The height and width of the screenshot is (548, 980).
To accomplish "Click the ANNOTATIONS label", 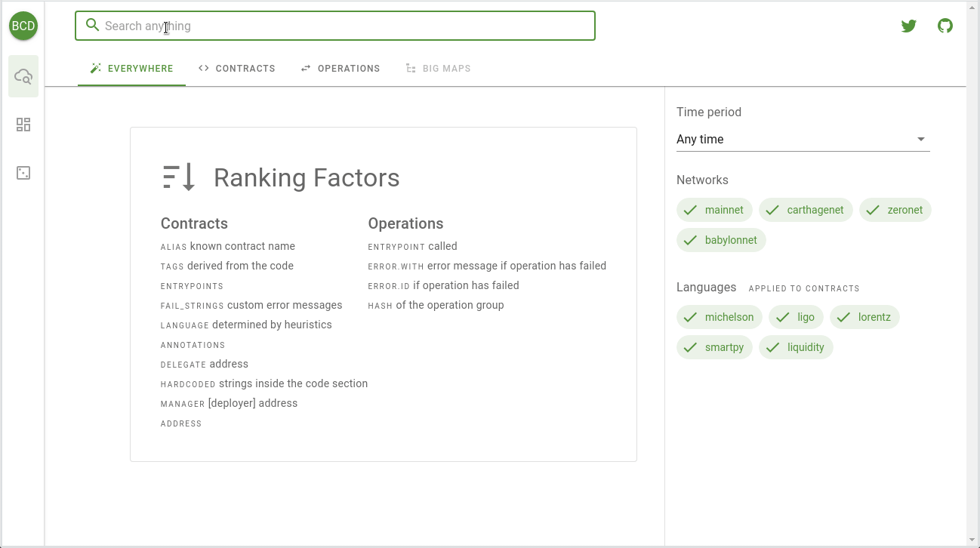I will 193,345.
